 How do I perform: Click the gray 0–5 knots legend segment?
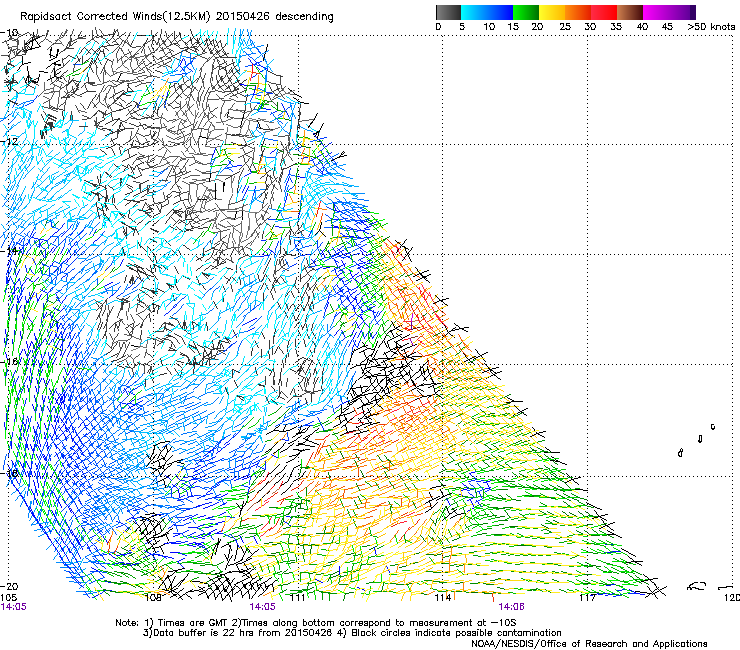(448, 12)
